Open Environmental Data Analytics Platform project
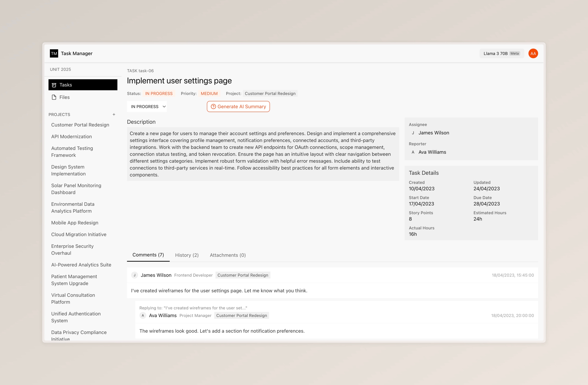The image size is (588, 385). 73,208
